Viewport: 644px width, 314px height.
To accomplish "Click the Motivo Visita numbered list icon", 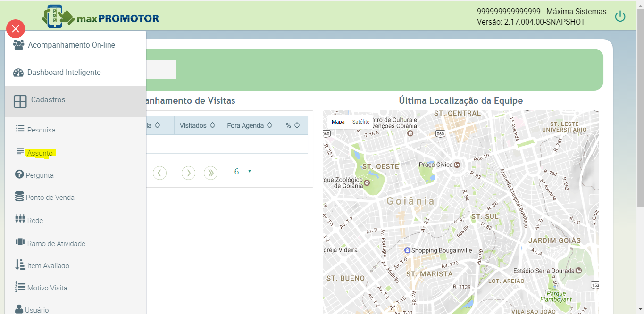I will click(20, 287).
